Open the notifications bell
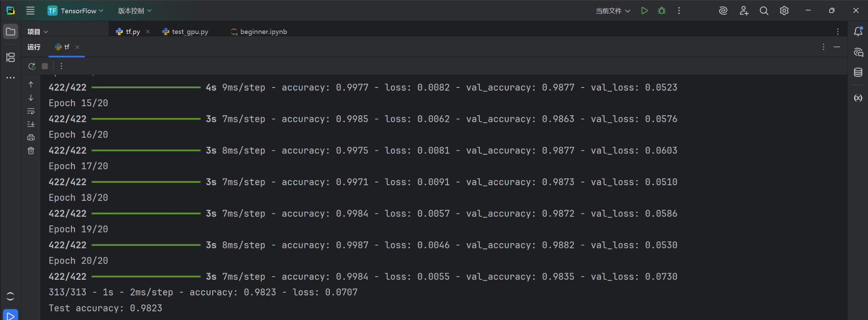 click(858, 32)
